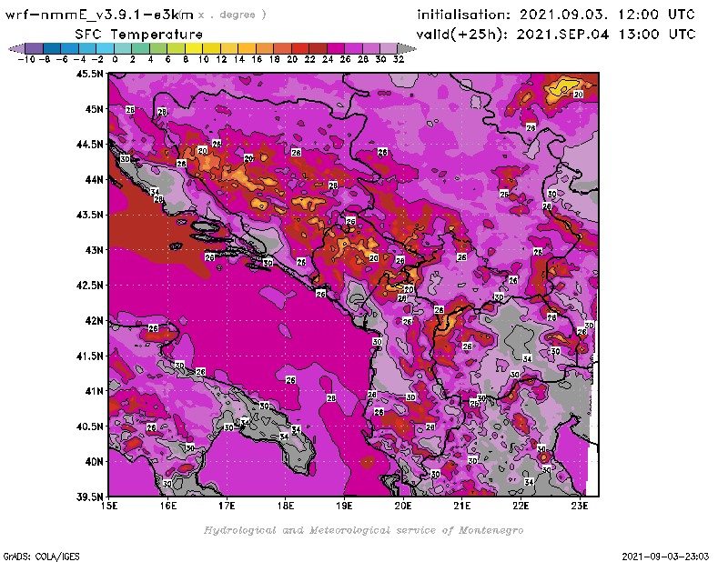Image resolution: width=728 pixels, height=562 pixels.
Task: Click the '42.5N' latitude label
Action: coord(89,286)
